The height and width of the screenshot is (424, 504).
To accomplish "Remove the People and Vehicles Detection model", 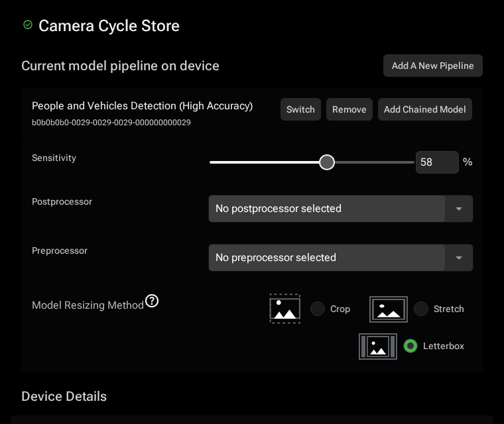I will pos(349,109).
